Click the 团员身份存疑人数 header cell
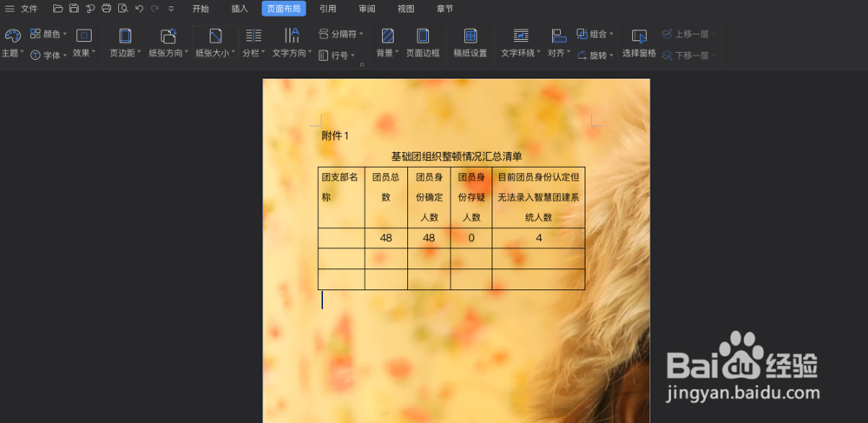Image resolution: width=868 pixels, height=423 pixels. pyautogui.click(x=471, y=197)
